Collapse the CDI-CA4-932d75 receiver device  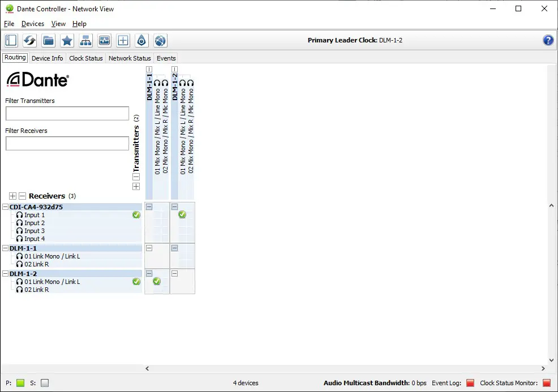pos(5,207)
